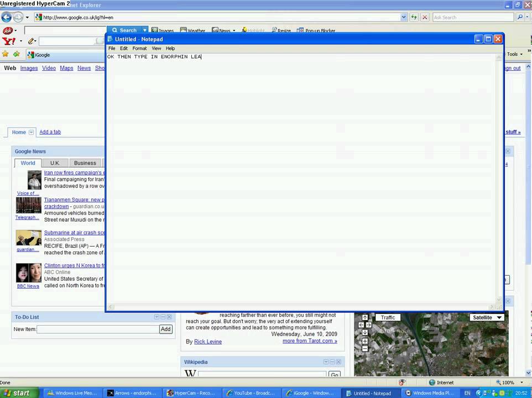Click the Images link on Google page
Image resolution: width=532 pixels, height=398 pixels.
click(29, 68)
